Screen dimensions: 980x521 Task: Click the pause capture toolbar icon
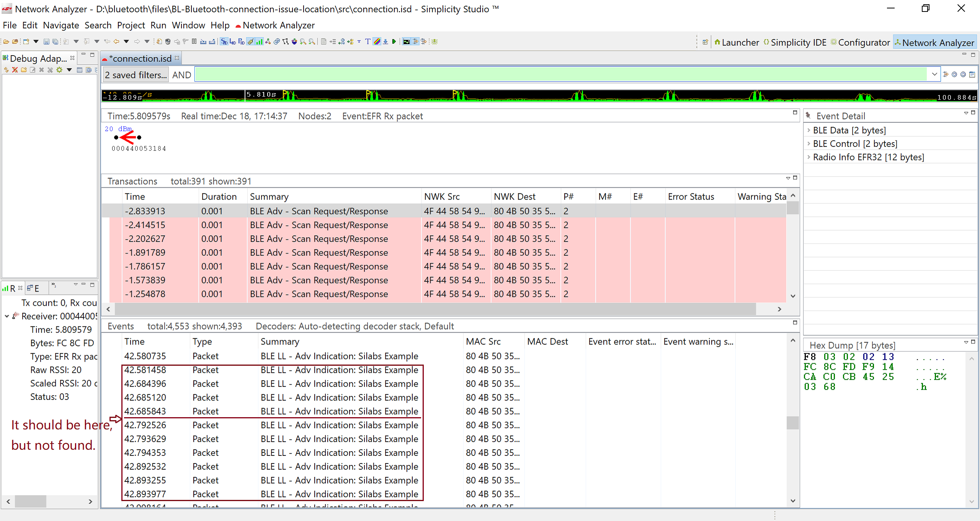(x=194, y=41)
